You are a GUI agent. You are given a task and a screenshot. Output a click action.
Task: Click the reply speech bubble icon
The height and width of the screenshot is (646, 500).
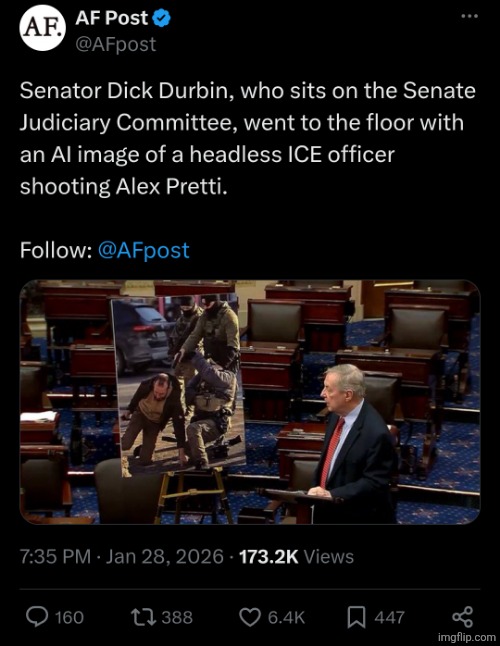pos(37,617)
